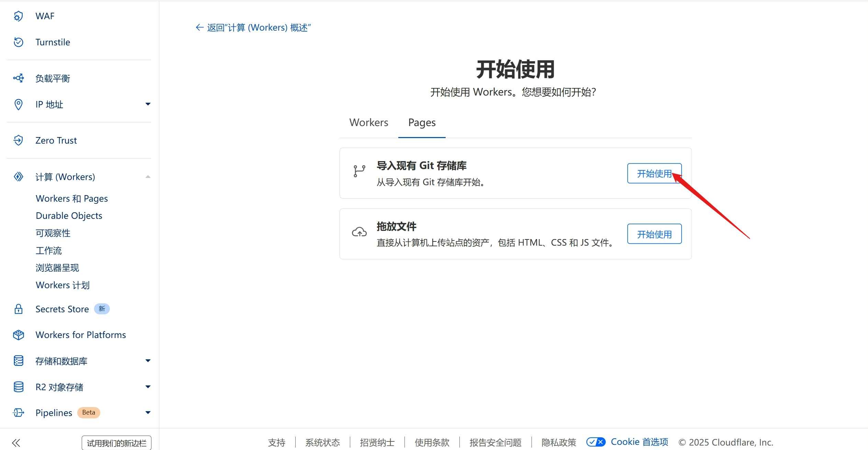Click the WAF shield icon
Image resolution: width=868 pixels, height=450 pixels.
coord(18,16)
